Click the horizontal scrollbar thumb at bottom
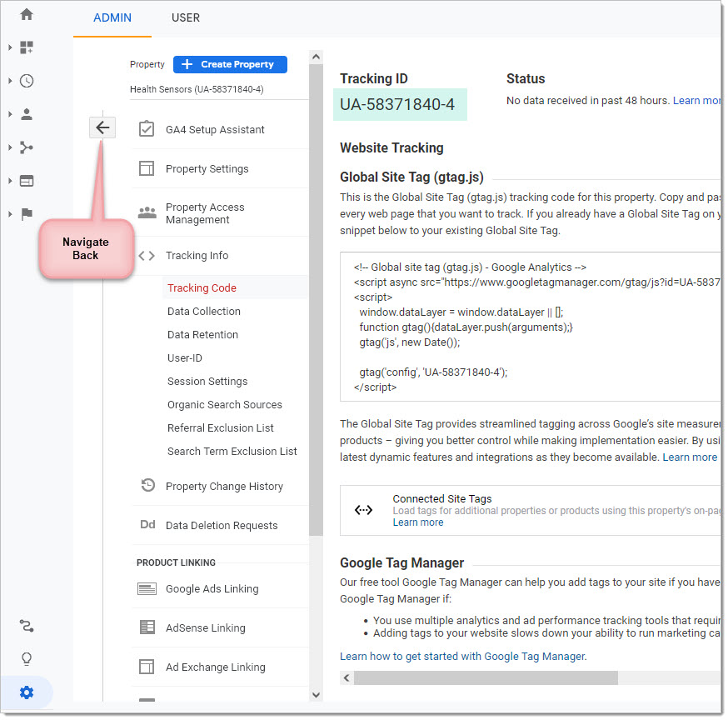Image resolution: width=728 pixels, height=720 pixels. [486, 677]
